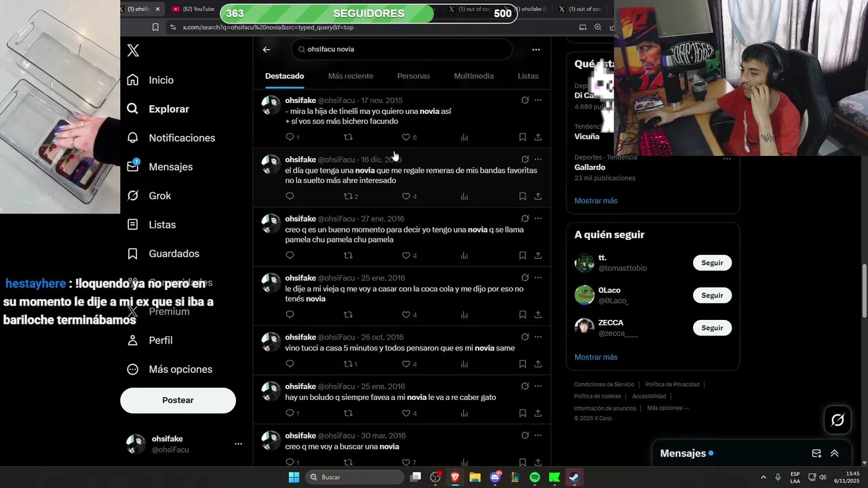This screenshot has height=488, width=868.
Task: Click Mostrar más under trends
Action: click(596, 201)
